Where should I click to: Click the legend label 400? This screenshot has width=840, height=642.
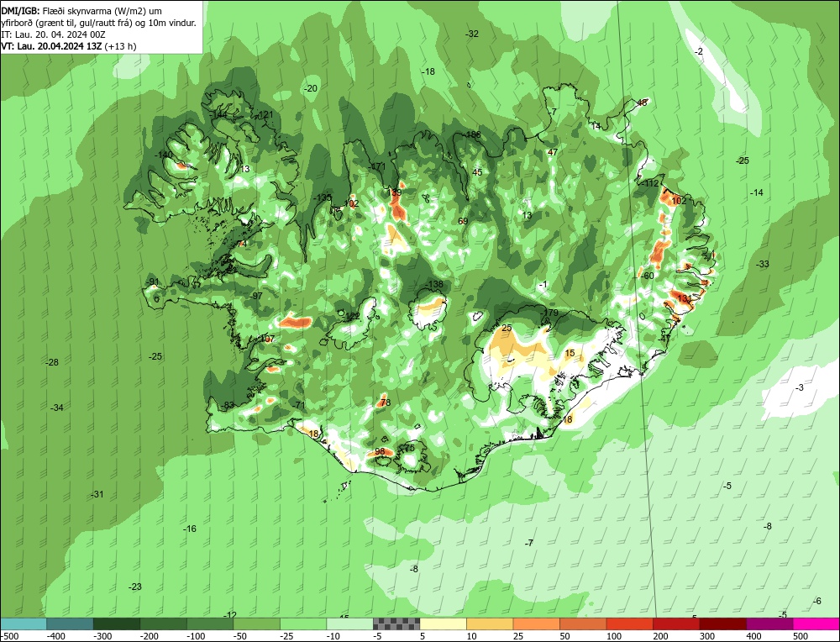pyautogui.click(x=753, y=636)
